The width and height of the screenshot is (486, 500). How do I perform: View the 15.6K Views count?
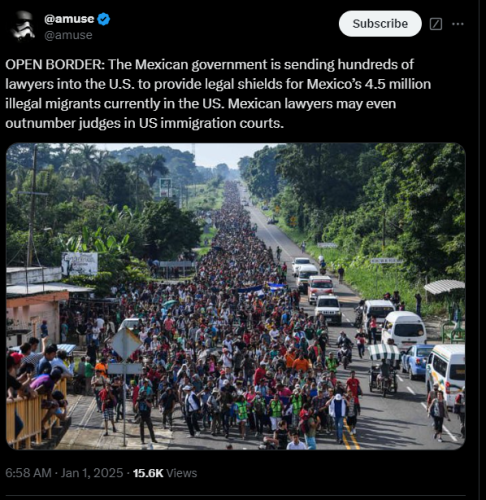(x=165, y=473)
